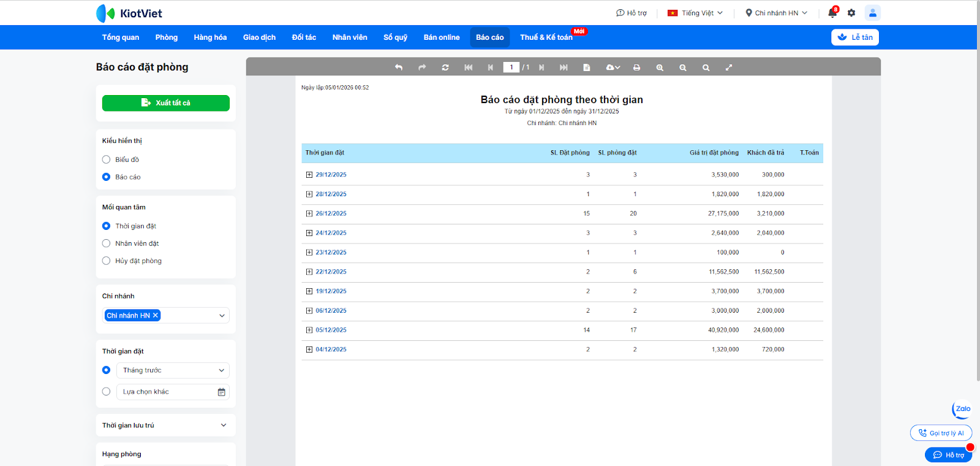
Task: Remove Chi nhánh HN tag
Action: point(156,315)
